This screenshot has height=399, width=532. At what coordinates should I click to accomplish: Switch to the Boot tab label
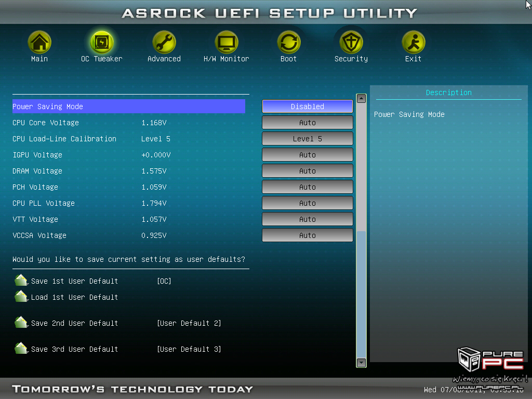tap(289, 59)
